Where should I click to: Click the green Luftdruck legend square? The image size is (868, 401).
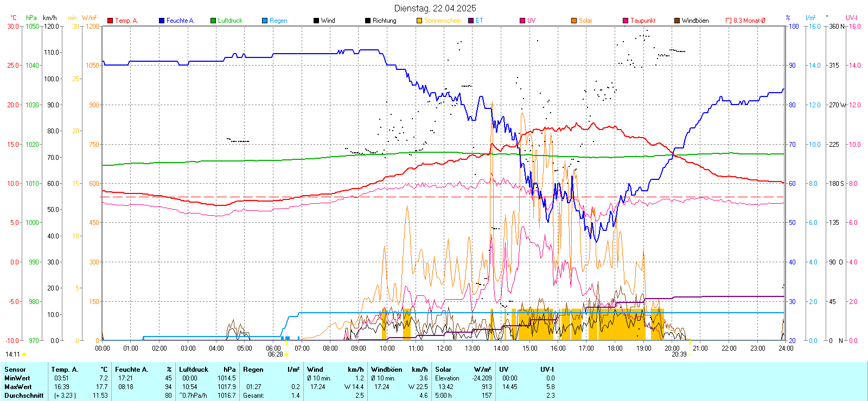pyautogui.click(x=213, y=21)
